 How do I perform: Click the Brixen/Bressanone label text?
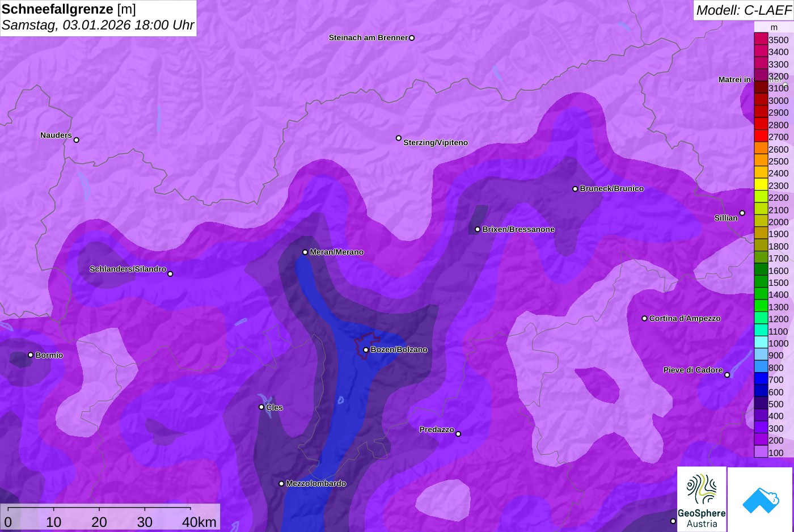point(518,229)
